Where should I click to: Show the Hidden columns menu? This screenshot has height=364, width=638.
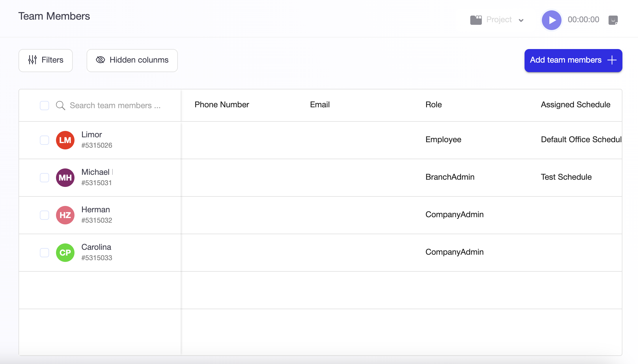132,60
